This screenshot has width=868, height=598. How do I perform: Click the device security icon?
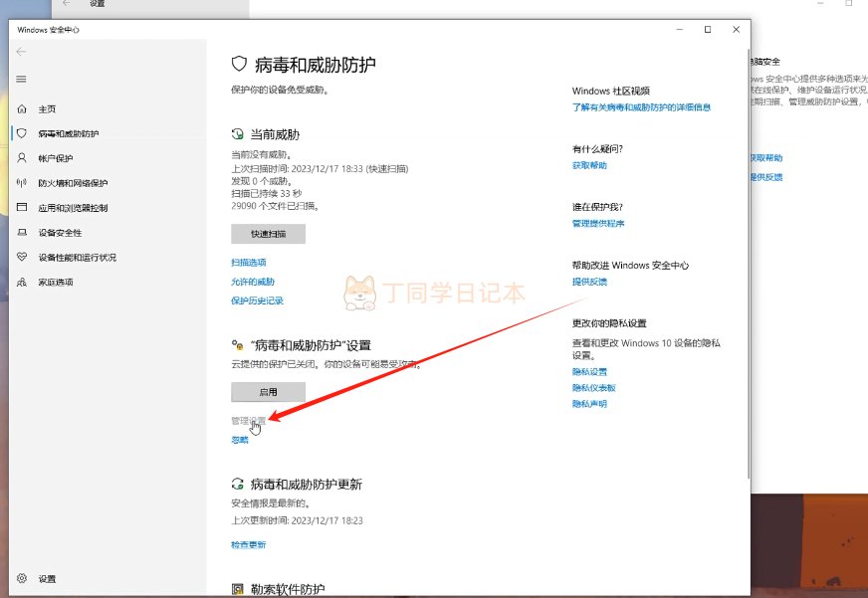click(22, 233)
